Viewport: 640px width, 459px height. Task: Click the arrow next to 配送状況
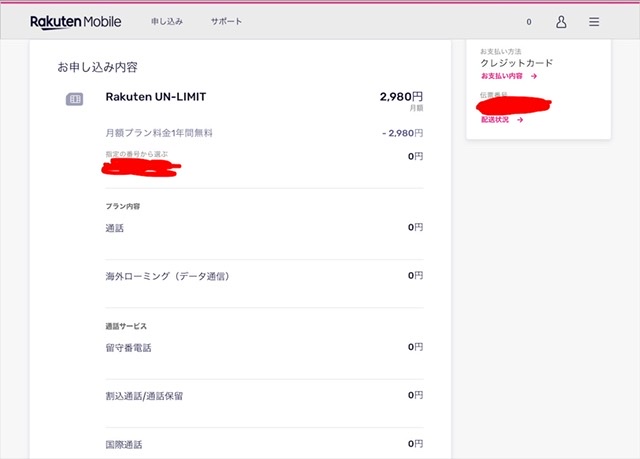click(520, 120)
